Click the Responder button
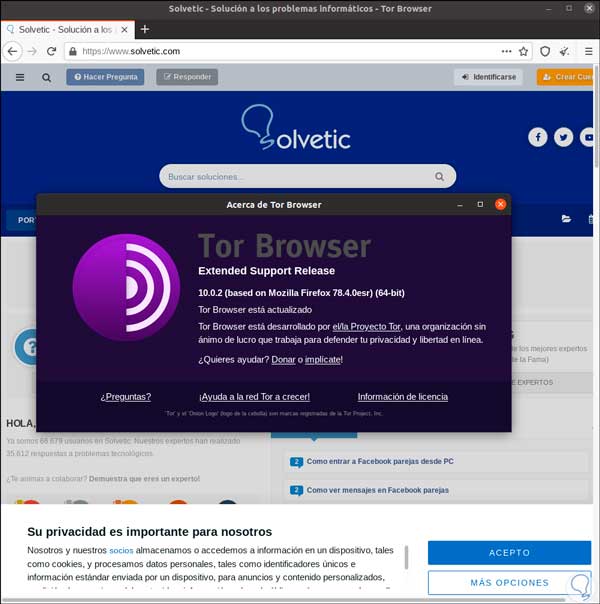Screen dimensions: 600x604 point(187,77)
